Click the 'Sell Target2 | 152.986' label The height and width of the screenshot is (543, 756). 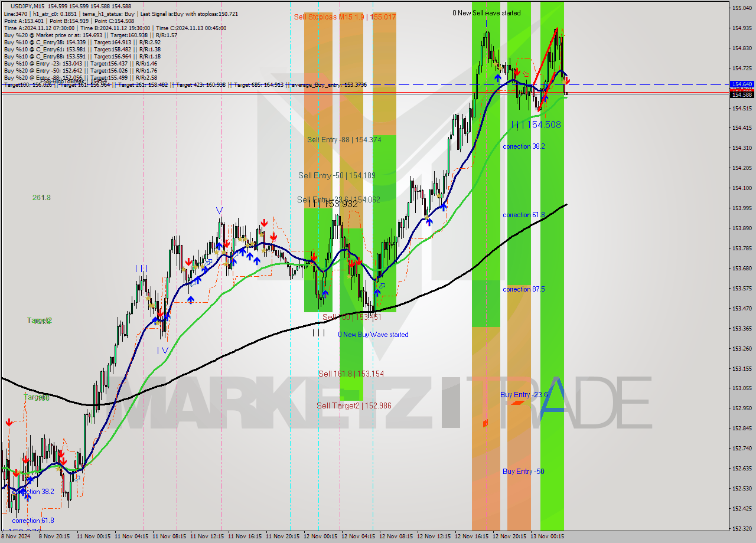click(354, 405)
